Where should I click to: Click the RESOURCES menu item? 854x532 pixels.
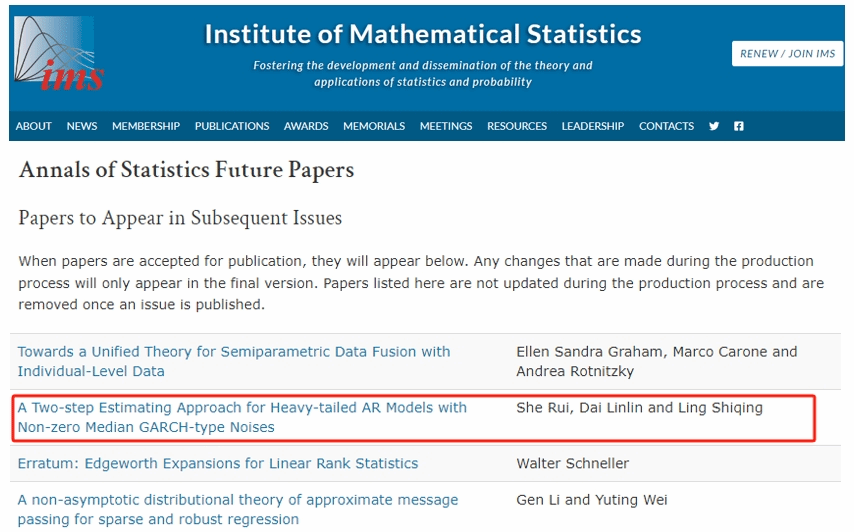[x=517, y=126]
